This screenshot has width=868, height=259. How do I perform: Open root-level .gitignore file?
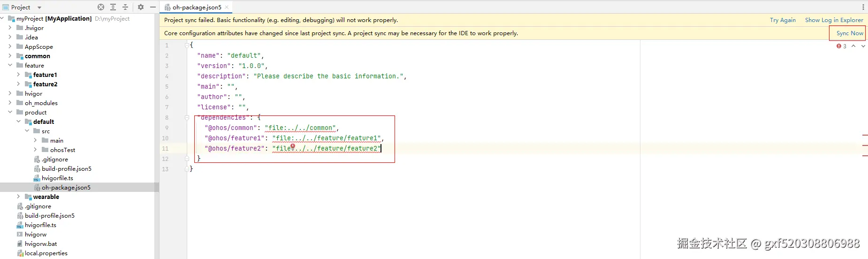pos(38,206)
